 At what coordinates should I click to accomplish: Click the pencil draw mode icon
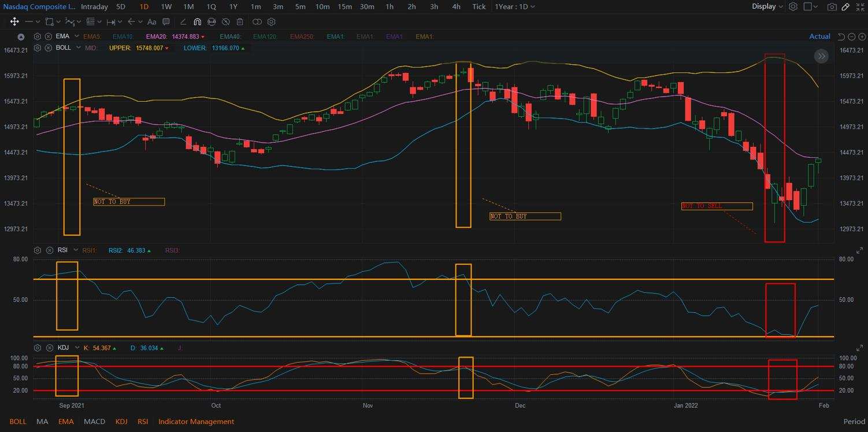(x=845, y=6)
